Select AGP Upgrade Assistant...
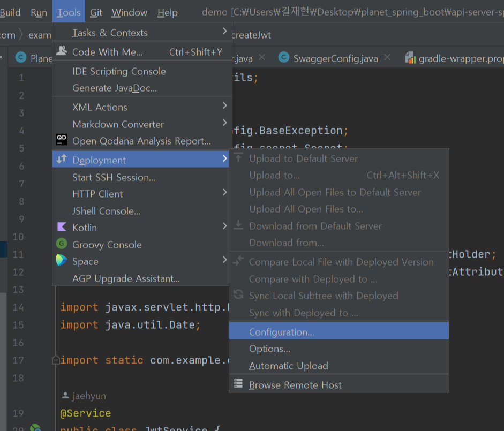The width and height of the screenshot is (504, 431). pyautogui.click(x=141, y=278)
